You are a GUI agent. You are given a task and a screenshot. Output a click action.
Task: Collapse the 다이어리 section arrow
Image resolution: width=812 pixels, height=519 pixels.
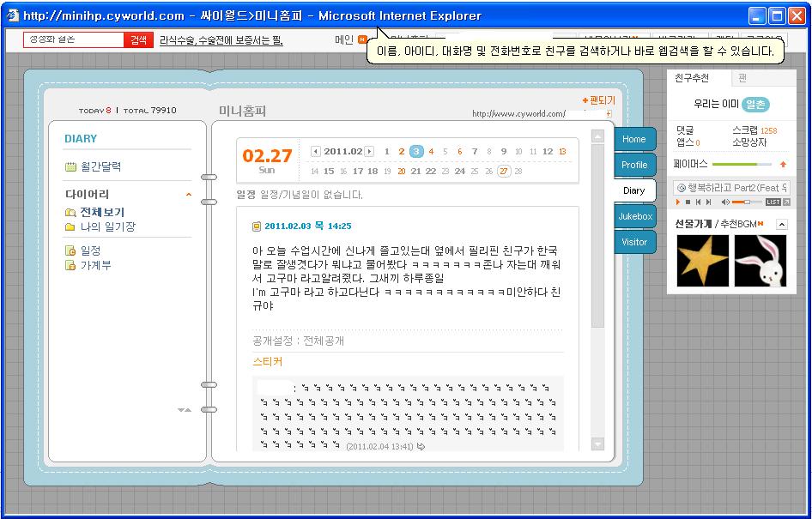pos(189,195)
